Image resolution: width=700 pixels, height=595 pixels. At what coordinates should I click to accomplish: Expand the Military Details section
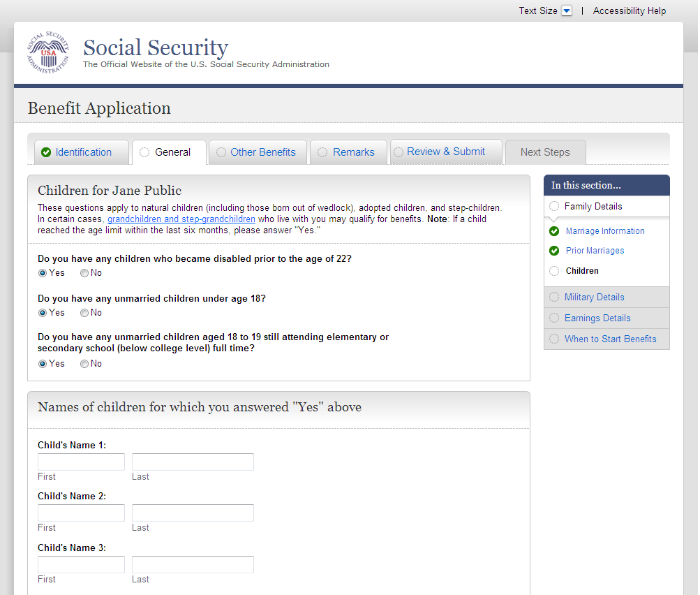click(594, 297)
